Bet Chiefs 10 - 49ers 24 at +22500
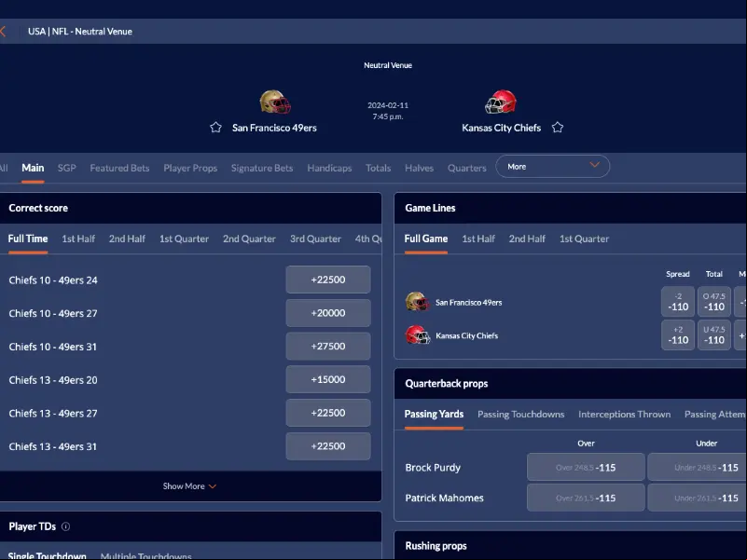Image resolution: width=747 pixels, height=560 pixels. click(328, 280)
